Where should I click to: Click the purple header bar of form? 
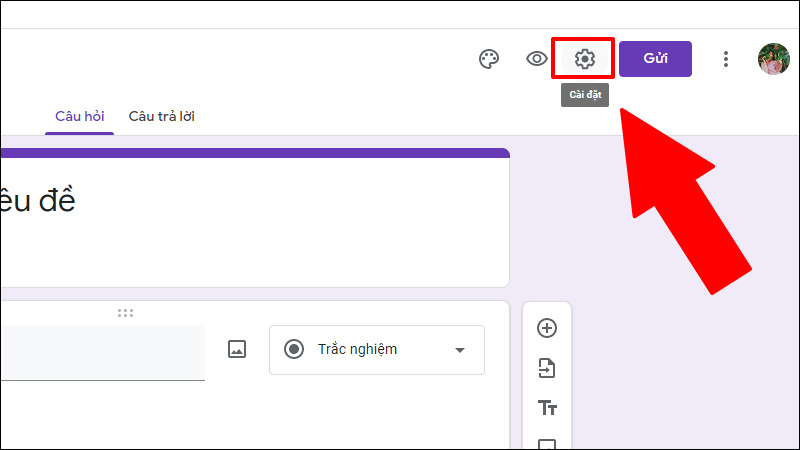(x=255, y=153)
